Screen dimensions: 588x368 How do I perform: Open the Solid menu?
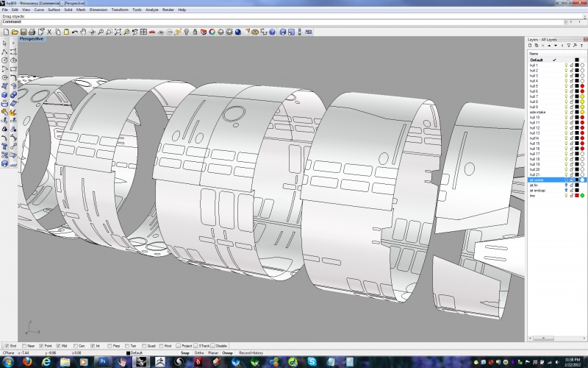coord(68,10)
